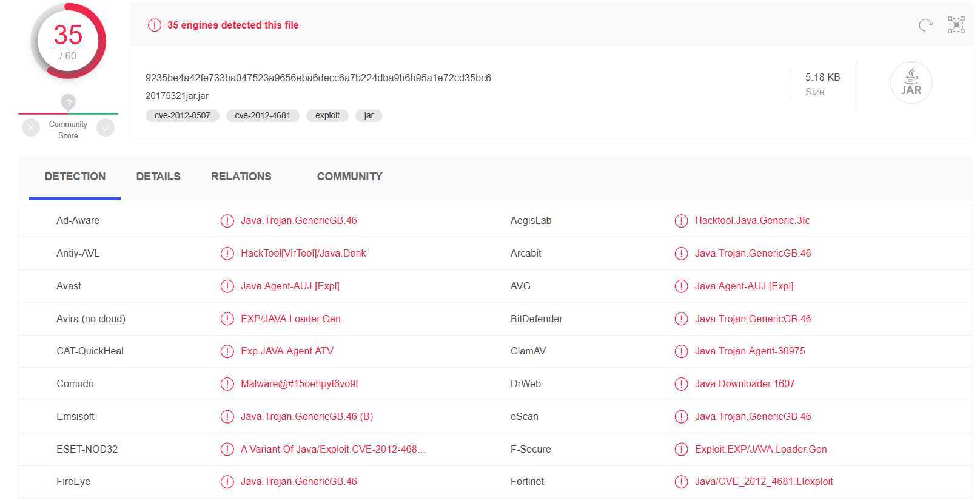The height and width of the screenshot is (500, 980).
Task: Click the warning icon in Avira row
Action: pyautogui.click(x=227, y=319)
